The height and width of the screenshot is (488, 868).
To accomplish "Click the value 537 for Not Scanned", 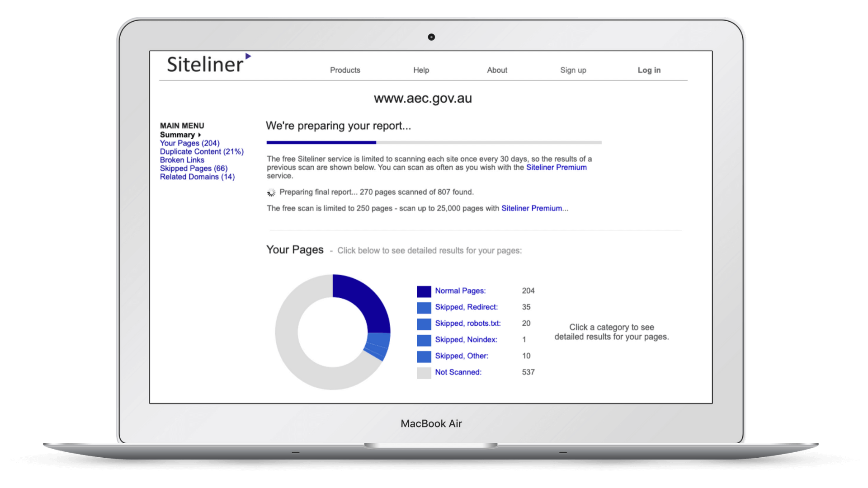I will click(528, 372).
